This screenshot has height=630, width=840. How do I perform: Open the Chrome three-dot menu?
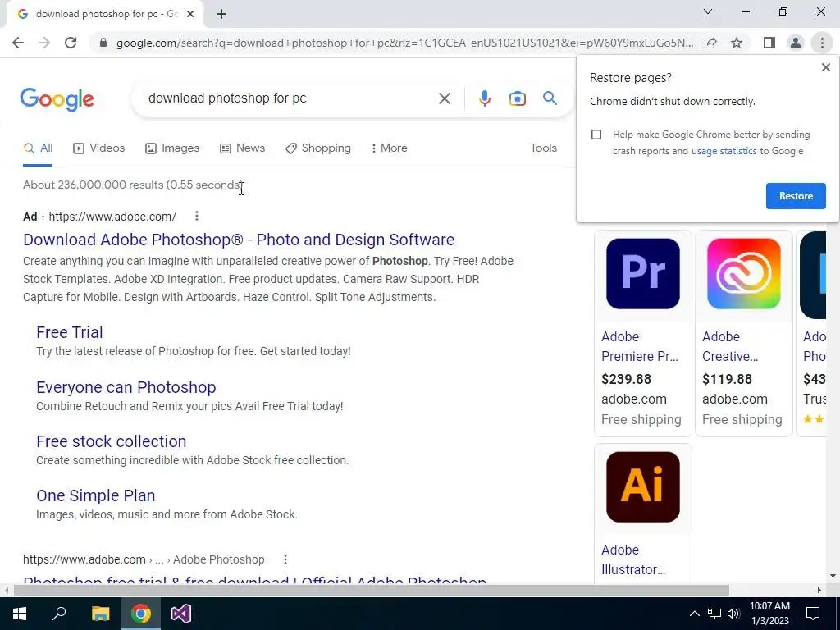822,43
